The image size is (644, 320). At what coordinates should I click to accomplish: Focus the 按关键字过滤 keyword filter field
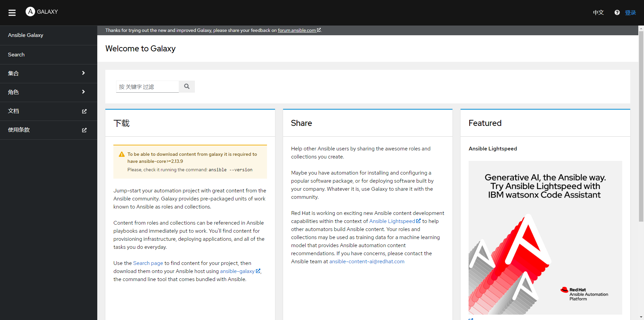click(148, 87)
